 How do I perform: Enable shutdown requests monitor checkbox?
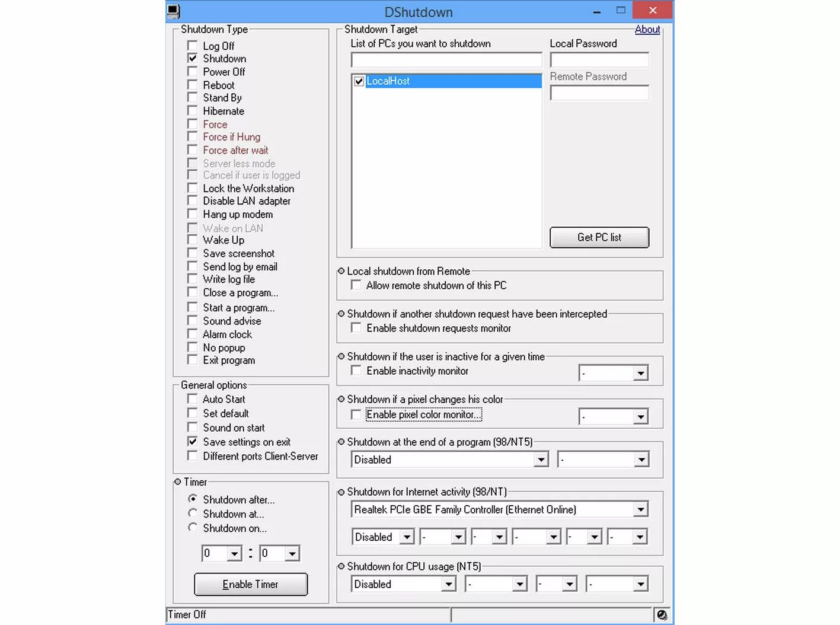[x=356, y=328]
